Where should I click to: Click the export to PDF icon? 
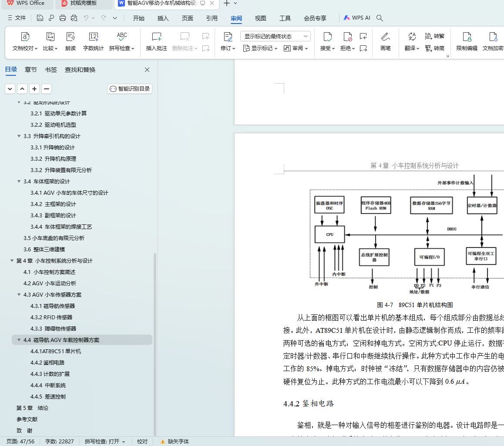point(51,18)
